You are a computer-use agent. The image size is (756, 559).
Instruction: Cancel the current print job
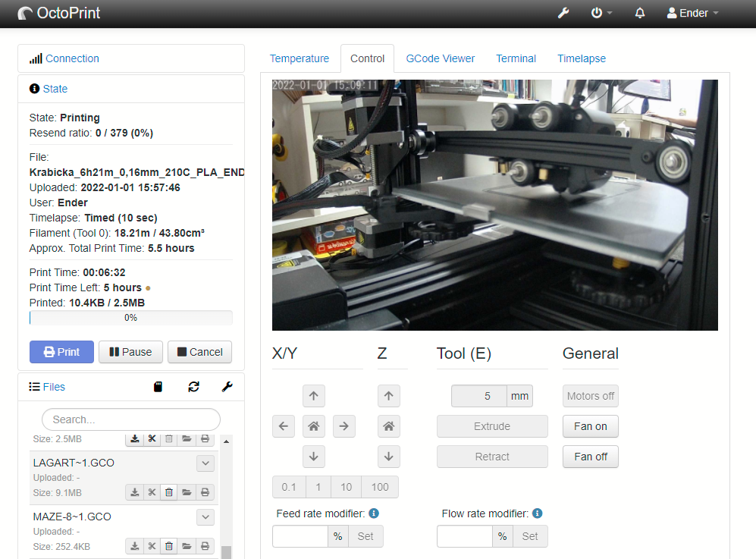(199, 352)
